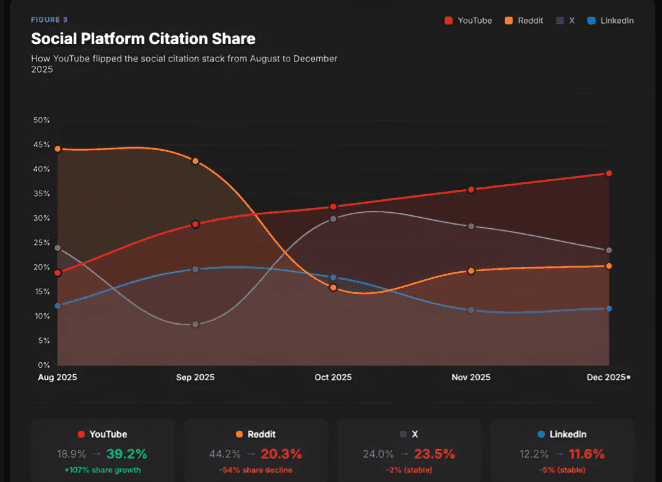Screen dimensions: 662x482
Task: Select the X data point for Sep 2025
Action: tap(195, 325)
